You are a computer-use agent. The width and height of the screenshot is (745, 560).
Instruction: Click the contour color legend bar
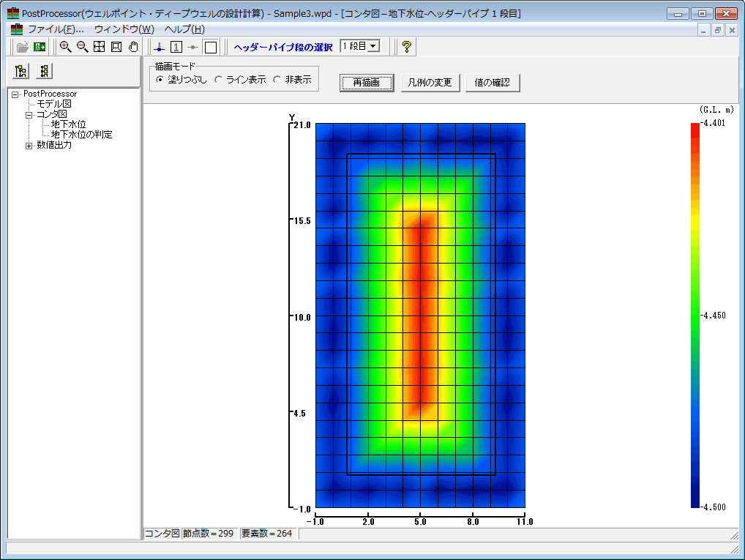pos(695,315)
